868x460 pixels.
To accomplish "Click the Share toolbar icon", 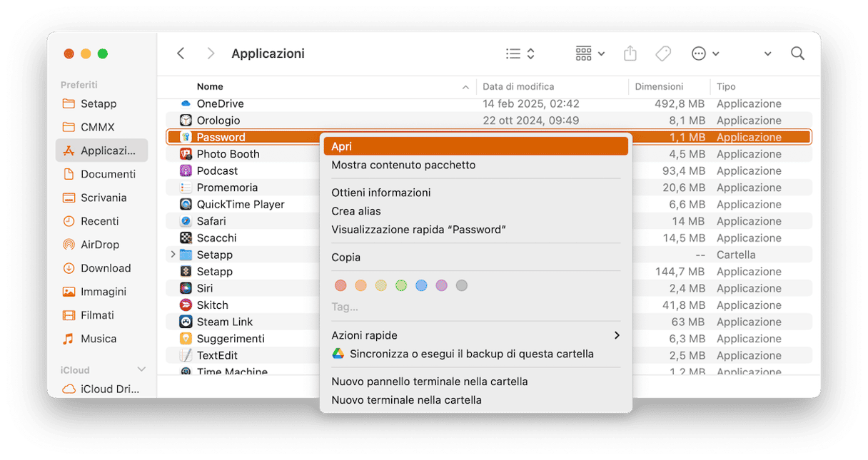I will click(630, 53).
